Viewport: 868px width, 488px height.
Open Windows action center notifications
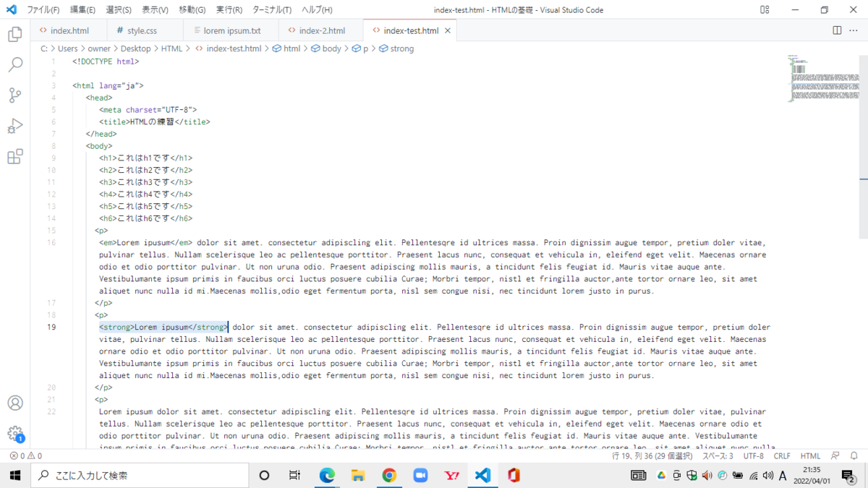pyautogui.click(x=848, y=475)
